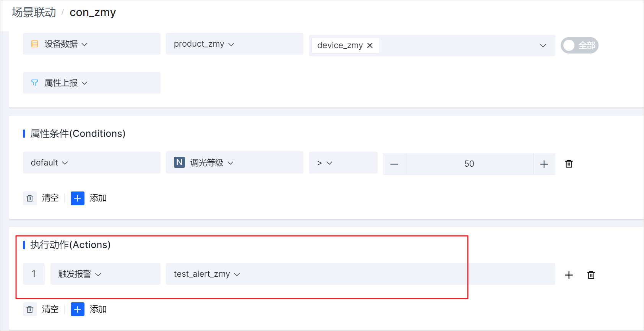
Task: Open the 触发报警 action type dropdown
Action: [105, 274]
